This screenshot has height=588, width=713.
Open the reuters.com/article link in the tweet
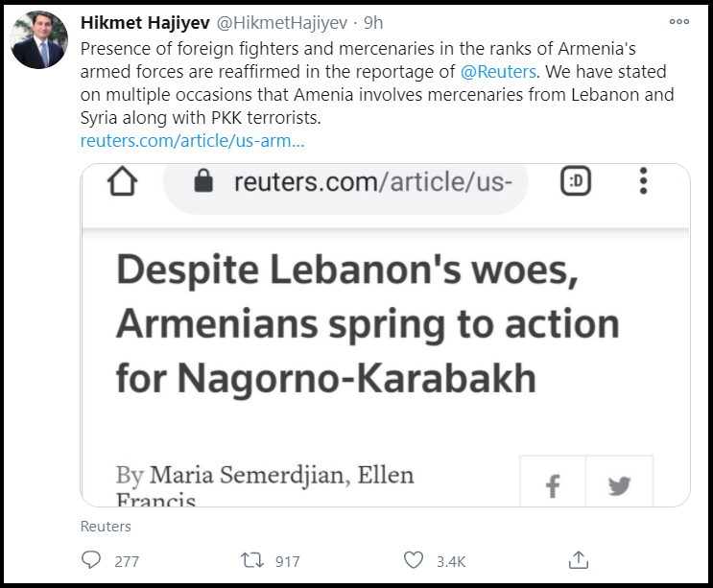[x=193, y=141]
